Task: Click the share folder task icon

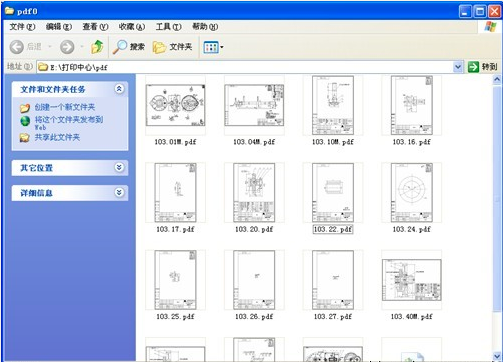Action: [x=24, y=137]
